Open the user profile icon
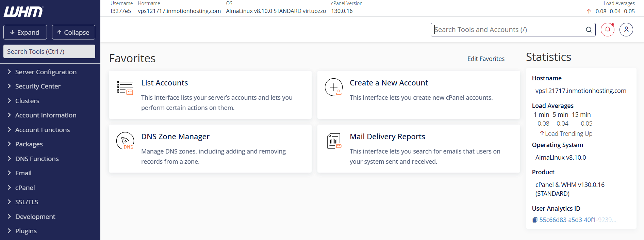 pyautogui.click(x=626, y=30)
